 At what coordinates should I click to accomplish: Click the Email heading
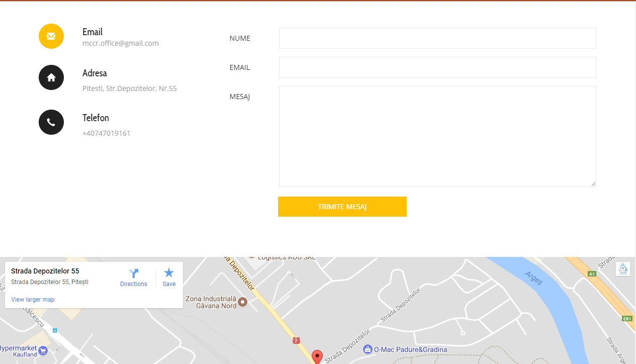(93, 32)
